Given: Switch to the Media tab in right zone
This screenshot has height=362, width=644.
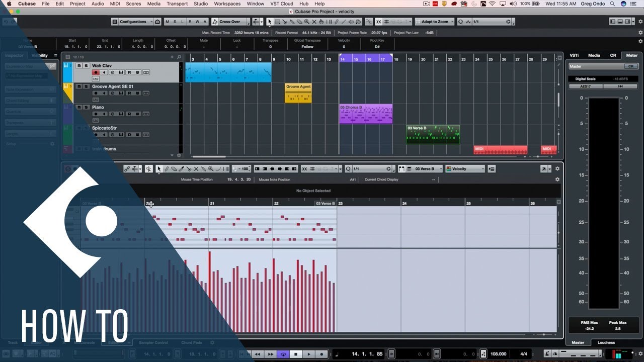Looking at the screenshot, I should (x=594, y=55).
